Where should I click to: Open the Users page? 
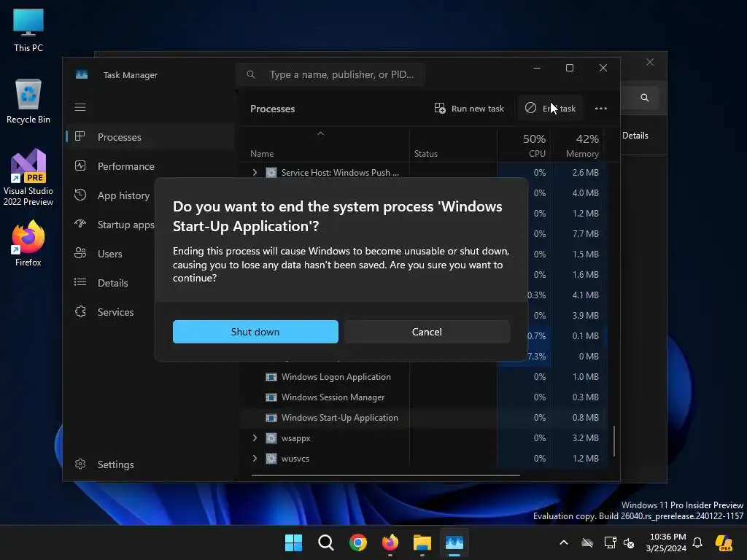point(112,254)
